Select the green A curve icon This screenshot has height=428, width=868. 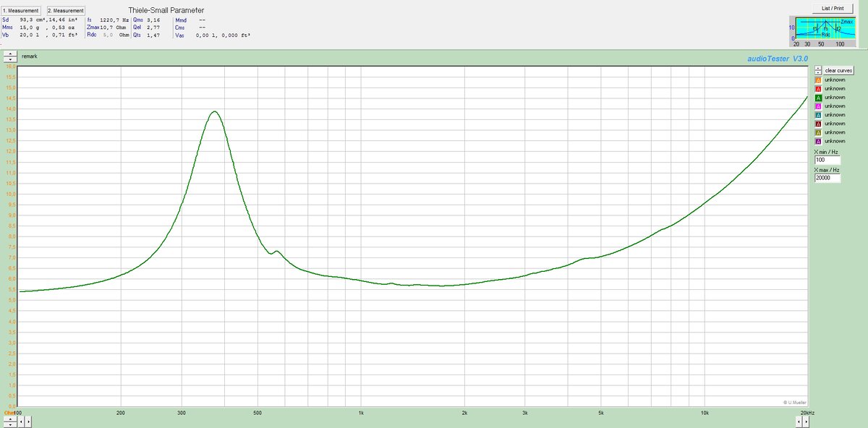[818, 98]
